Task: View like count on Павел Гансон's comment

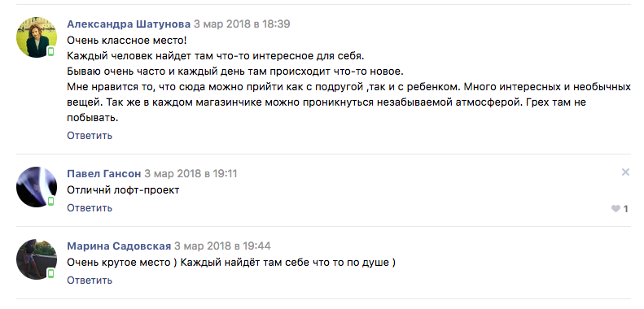Action: 625,209
